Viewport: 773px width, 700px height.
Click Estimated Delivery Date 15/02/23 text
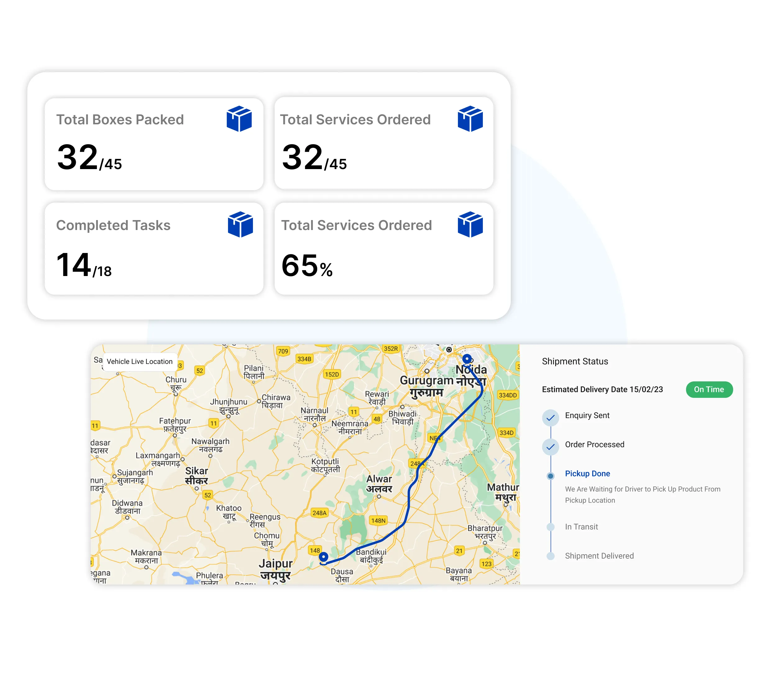[602, 389]
